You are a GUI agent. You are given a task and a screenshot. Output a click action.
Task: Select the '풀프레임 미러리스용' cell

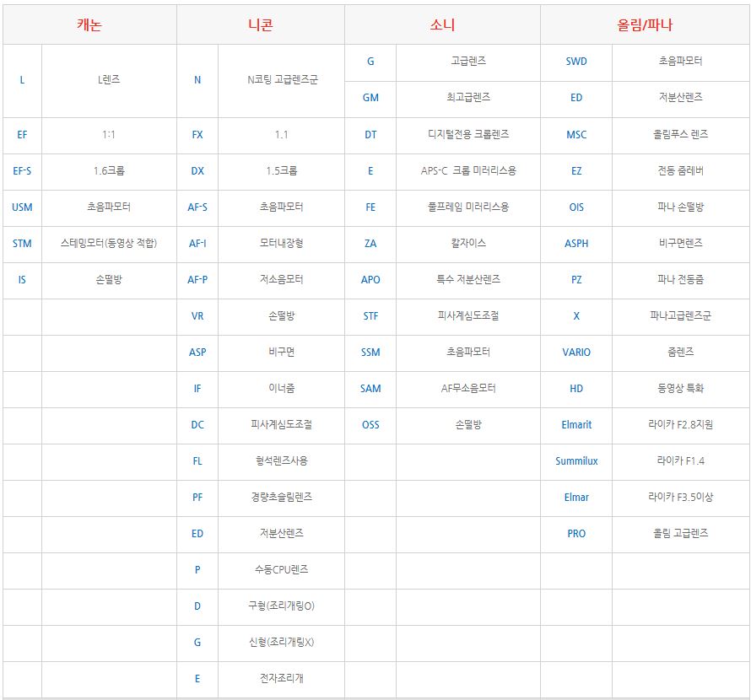468,207
